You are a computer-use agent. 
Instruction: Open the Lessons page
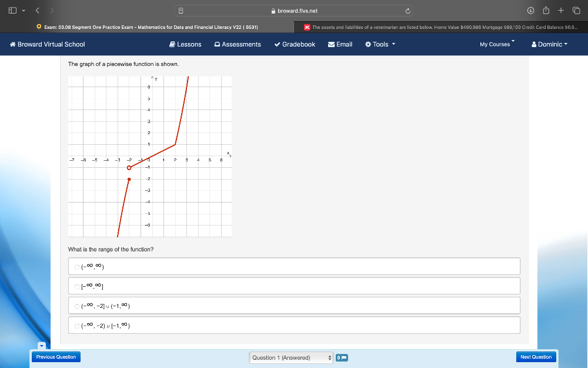click(x=185, y=44)
